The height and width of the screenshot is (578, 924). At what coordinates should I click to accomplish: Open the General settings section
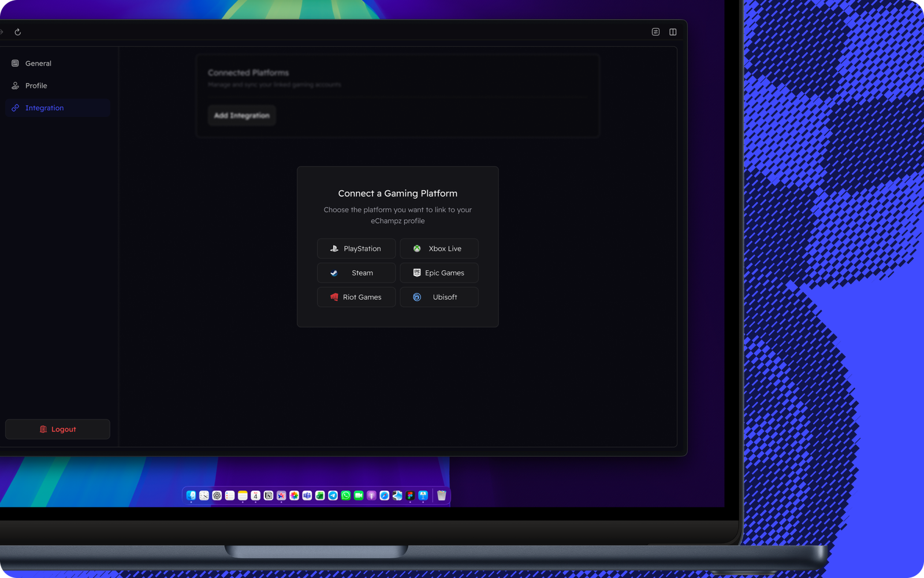[58, 64]
